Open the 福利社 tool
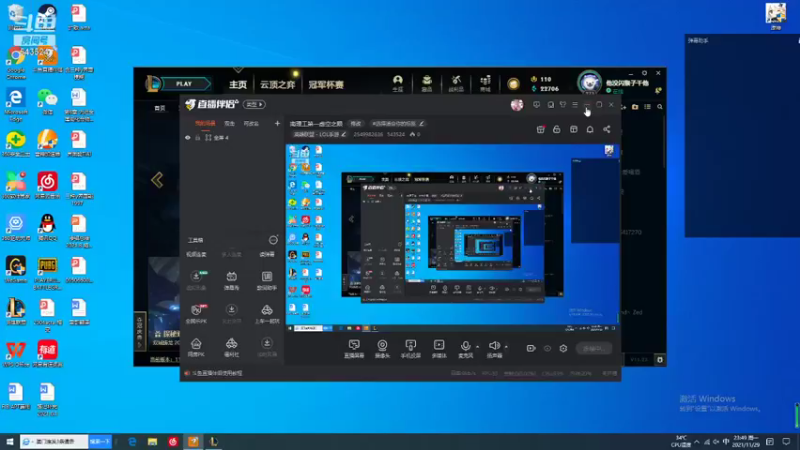 [231, 347]
